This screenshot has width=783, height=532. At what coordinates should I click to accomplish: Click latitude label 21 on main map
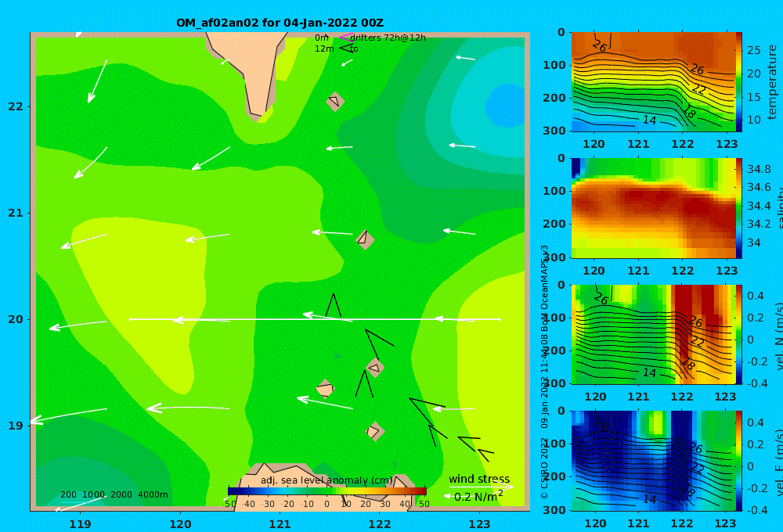pyautogui.click(x=16, y=213)
